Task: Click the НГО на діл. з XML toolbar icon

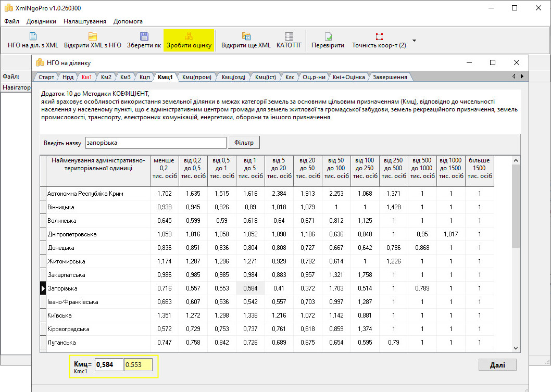Action: pos(33,36)
